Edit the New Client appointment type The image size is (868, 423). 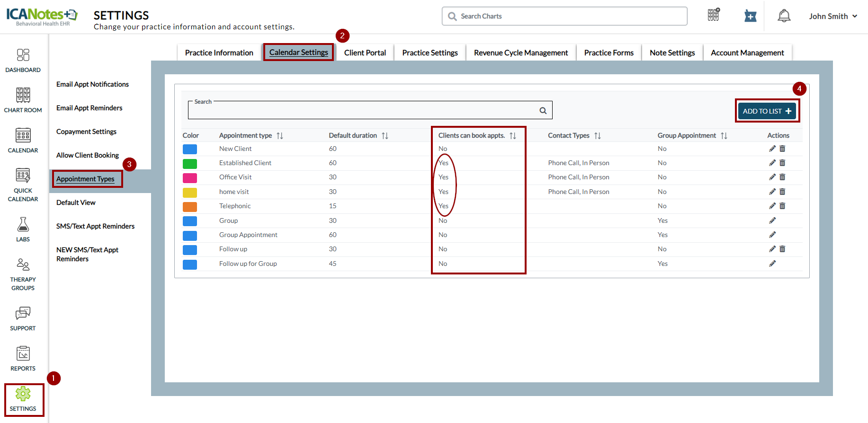pos(772,149)
